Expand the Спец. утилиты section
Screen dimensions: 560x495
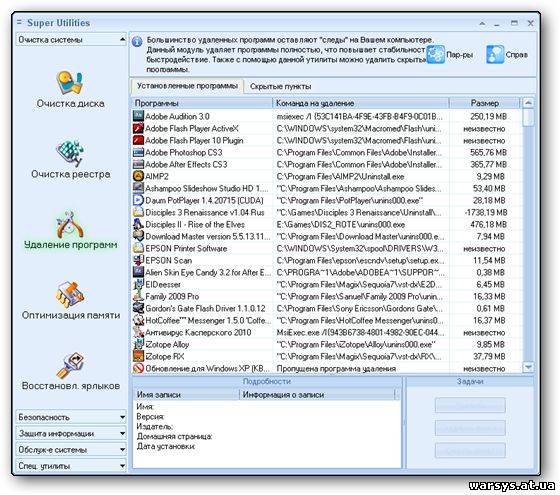pos(71,466)
